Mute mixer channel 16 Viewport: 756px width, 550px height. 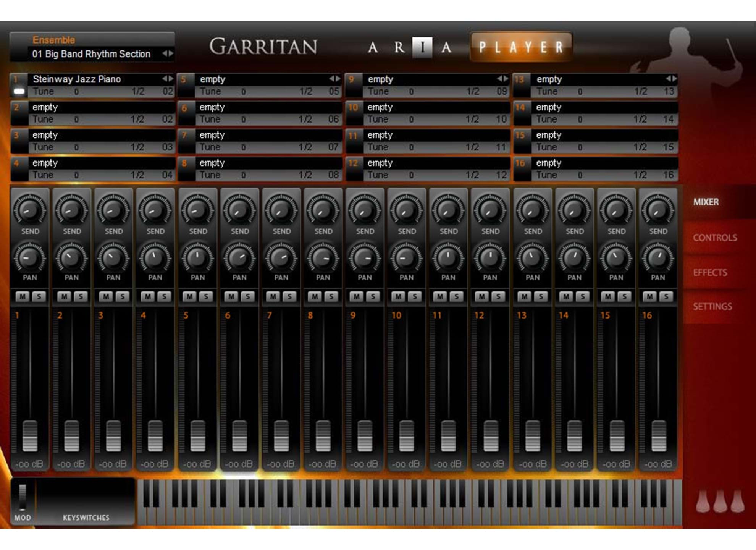click(650, 296)
